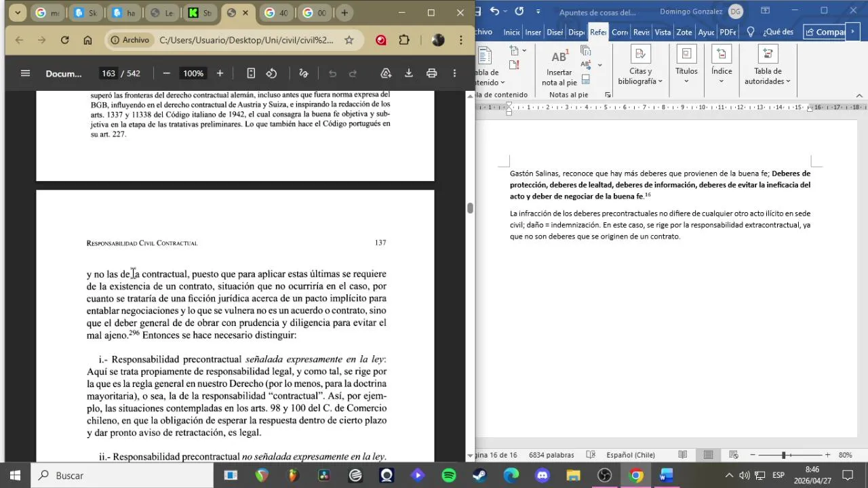Click Mostrar notas icon in Word ribbon
This screenshot has height=488, width=868.
coord(586,79)
